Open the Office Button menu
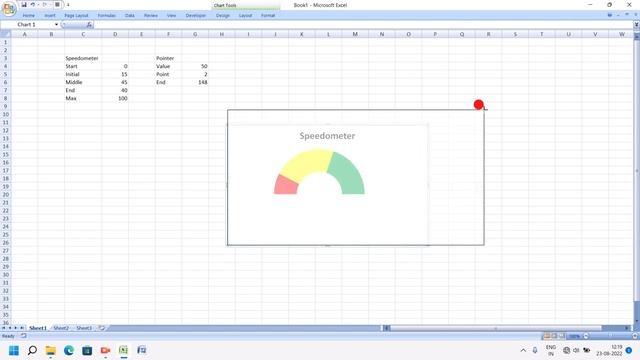640x360 pixels. (8, 8)
